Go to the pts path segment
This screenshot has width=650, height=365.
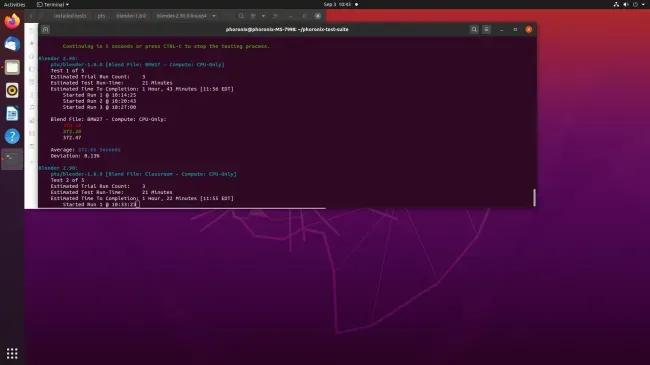point(101,16)
